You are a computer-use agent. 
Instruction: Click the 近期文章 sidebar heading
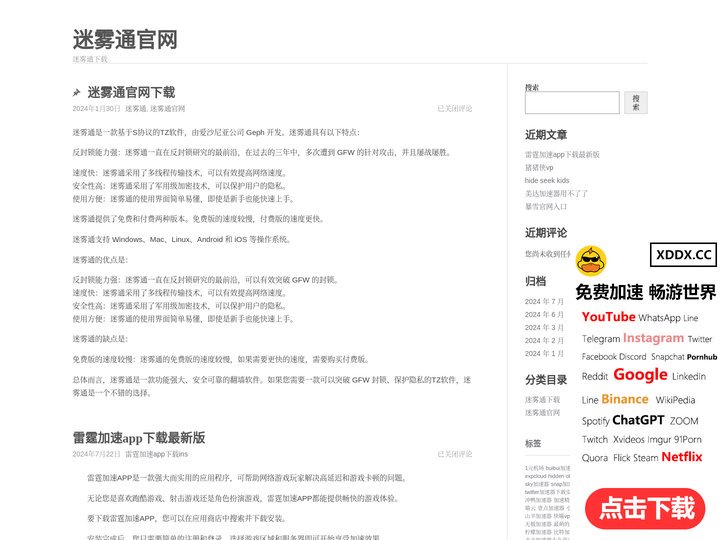(546, 135)
